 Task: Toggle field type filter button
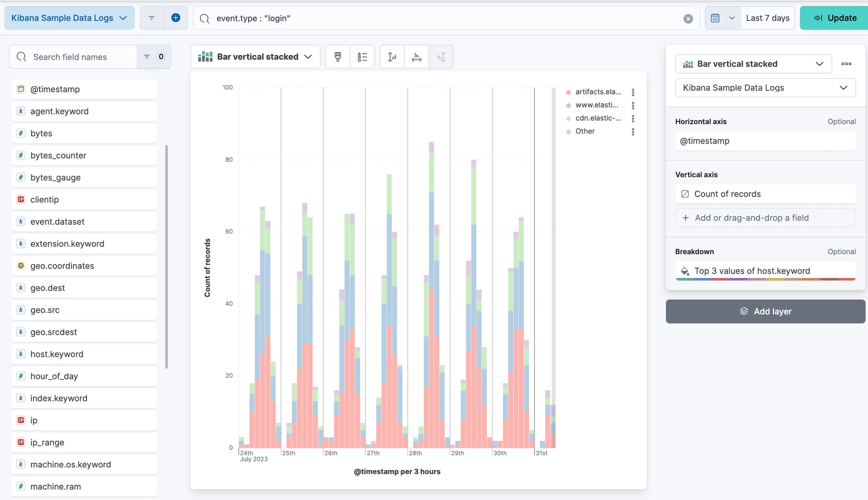[154, 57]
